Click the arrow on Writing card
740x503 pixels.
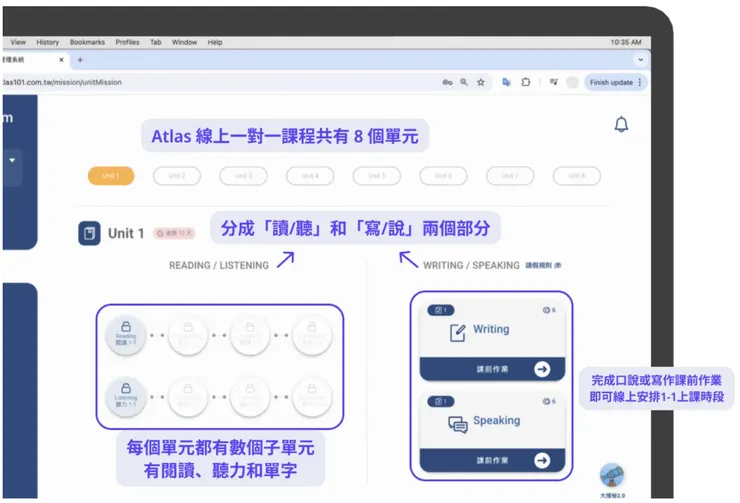542,369
